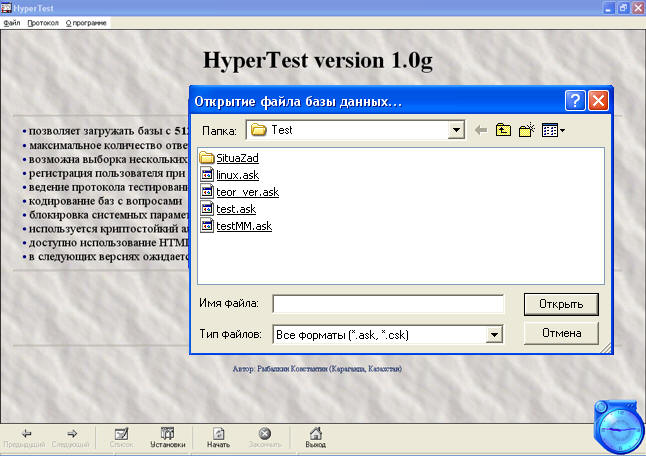Click the Up One Level folder icon
Screen dimensions: 646x456
[x=504, y=130]
